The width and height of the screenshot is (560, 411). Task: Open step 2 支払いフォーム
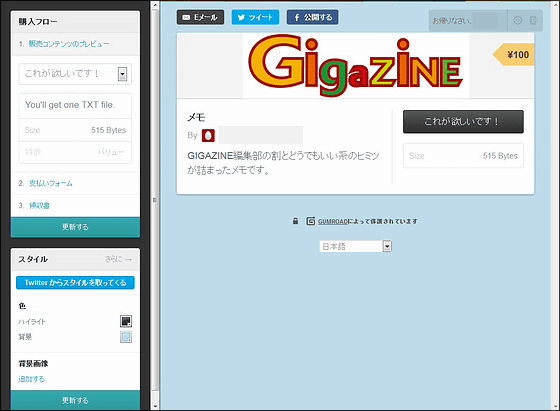tap(50, 183)
